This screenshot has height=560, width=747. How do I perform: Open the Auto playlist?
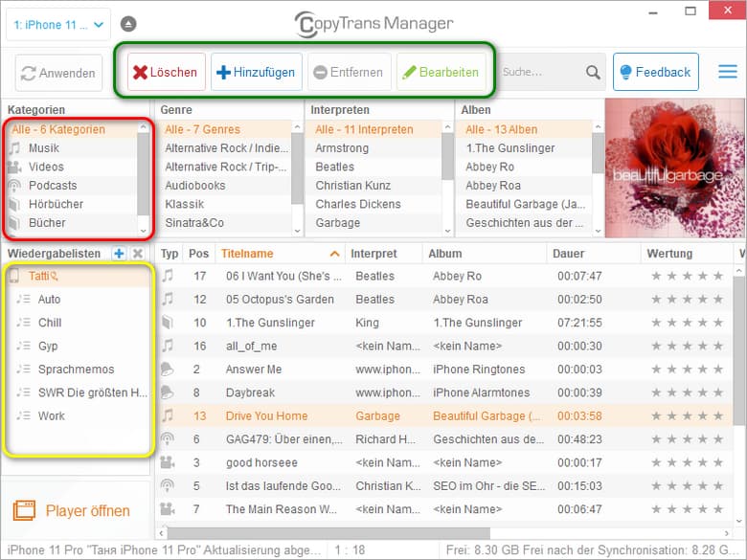[x=78, y=299]
